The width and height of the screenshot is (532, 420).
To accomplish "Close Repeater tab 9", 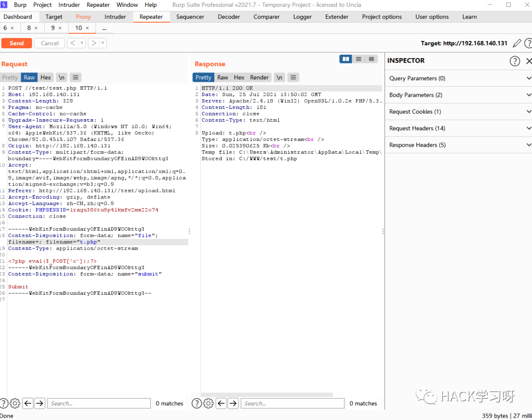I will pos(60,28).
